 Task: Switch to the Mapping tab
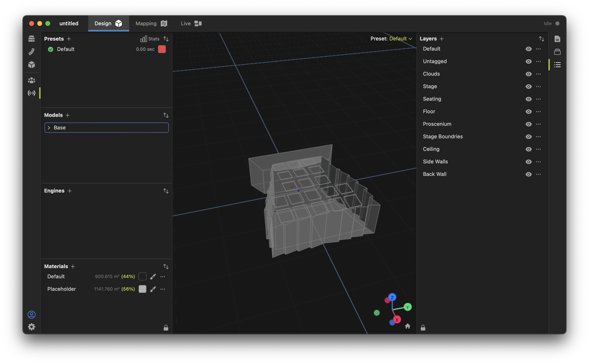tap(151, 23)
